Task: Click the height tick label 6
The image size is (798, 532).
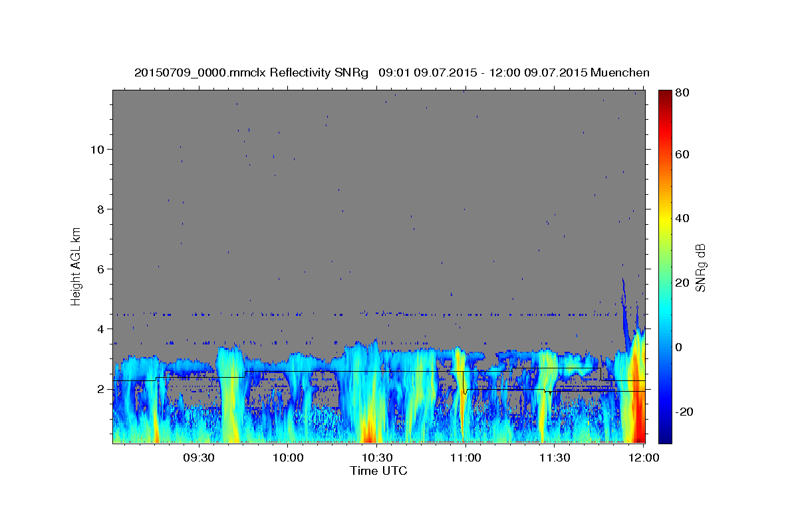Action: (101, 269)
